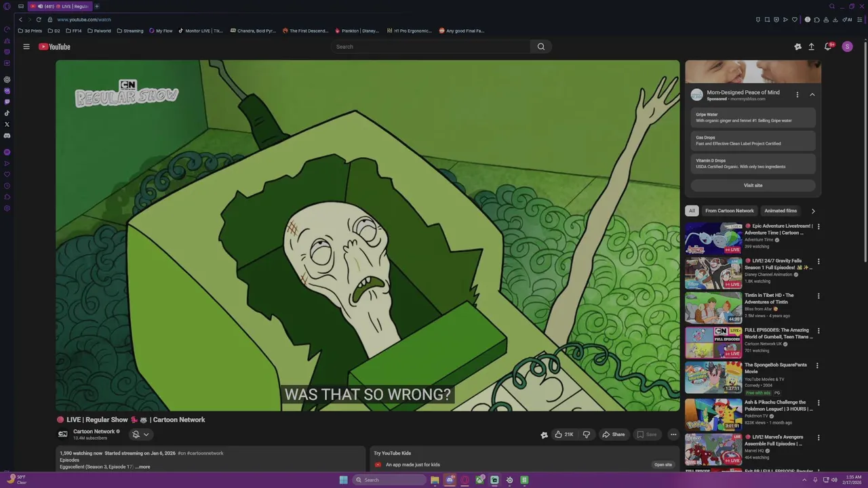Open the 3d Prints bookmarks folder
The image size is (868, 488).
click(x=30, y=30)
